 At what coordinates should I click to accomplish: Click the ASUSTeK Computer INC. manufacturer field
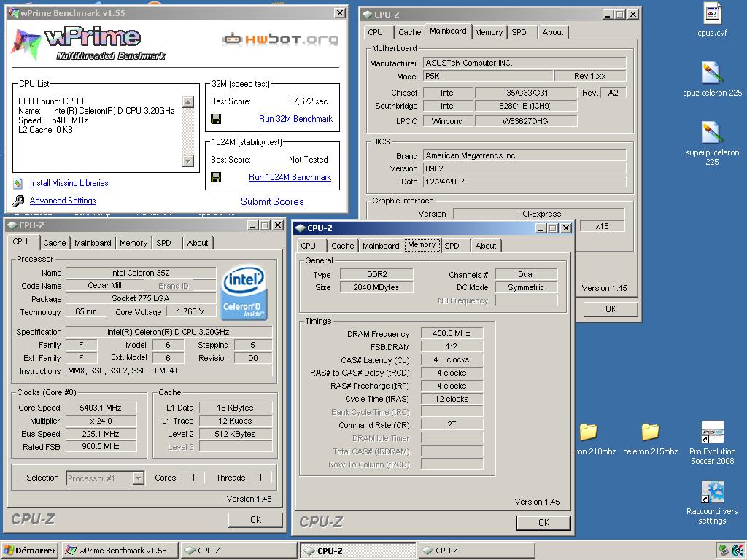pos(525,63)
